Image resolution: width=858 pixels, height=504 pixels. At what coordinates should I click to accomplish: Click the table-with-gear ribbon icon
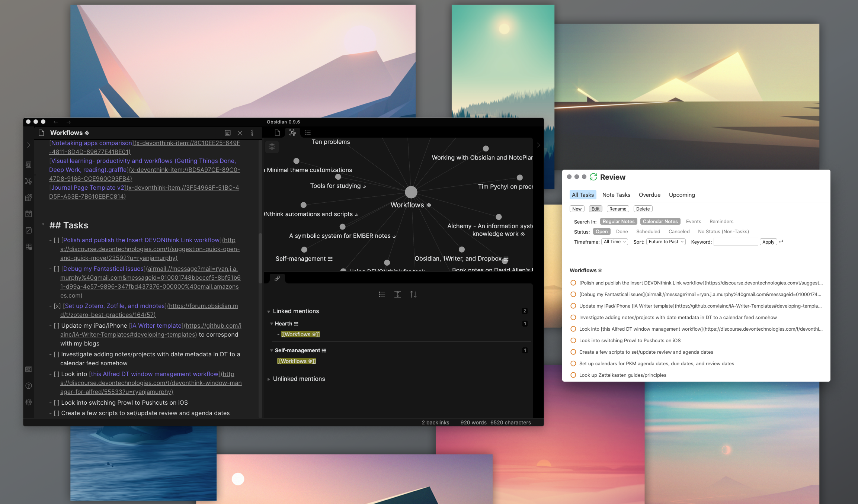pos(29,247)
